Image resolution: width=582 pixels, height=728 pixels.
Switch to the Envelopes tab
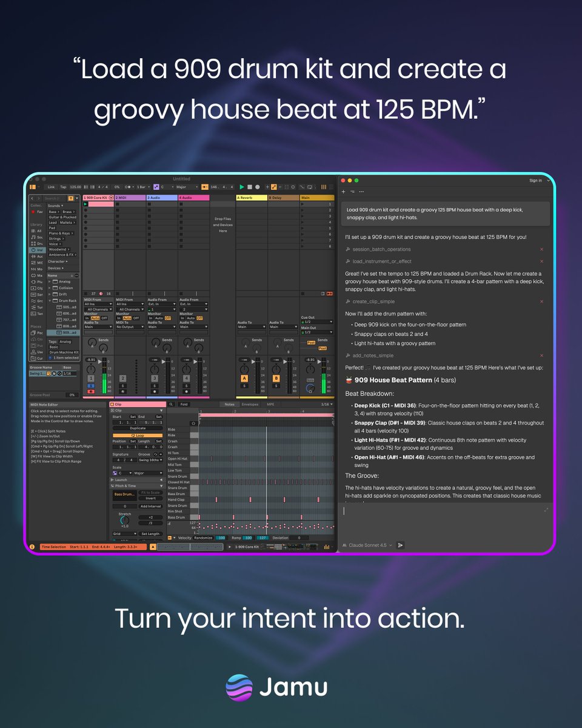coord(250,404)
